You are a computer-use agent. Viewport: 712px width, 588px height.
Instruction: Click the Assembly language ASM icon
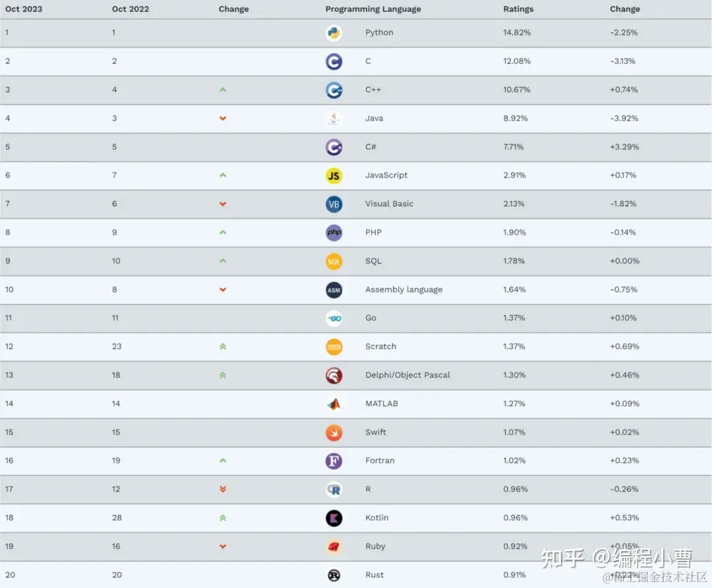pyautogui.click(x=334, y=290)
